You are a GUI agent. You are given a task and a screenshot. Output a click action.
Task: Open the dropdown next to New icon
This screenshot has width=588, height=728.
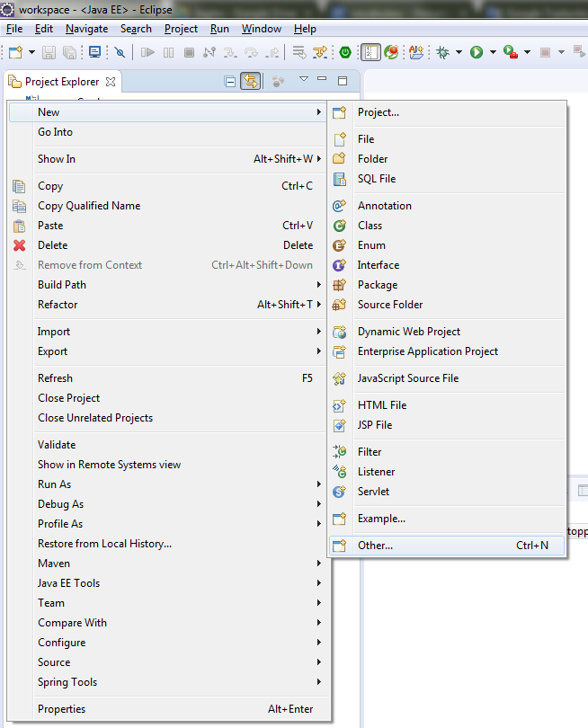tap(31, 52)
